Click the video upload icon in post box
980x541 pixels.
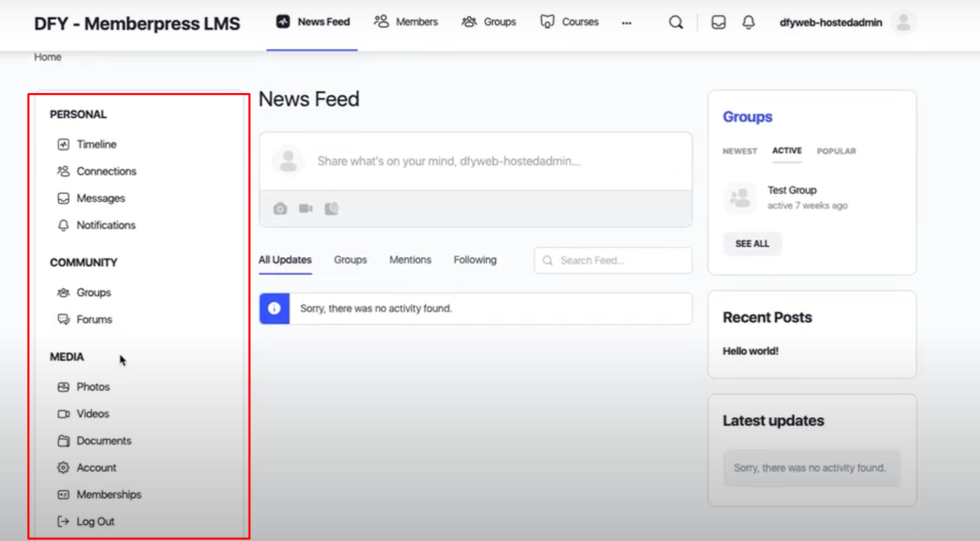(305, 209)
